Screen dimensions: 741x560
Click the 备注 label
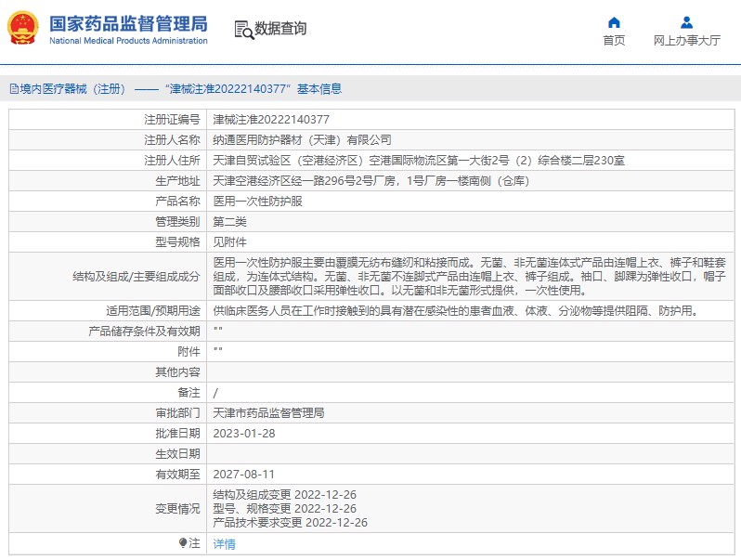point(188,393)
